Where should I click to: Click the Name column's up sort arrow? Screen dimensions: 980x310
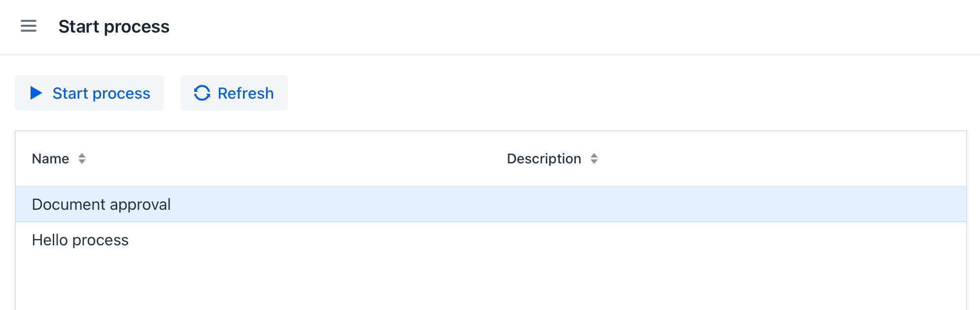coord(82,155)
